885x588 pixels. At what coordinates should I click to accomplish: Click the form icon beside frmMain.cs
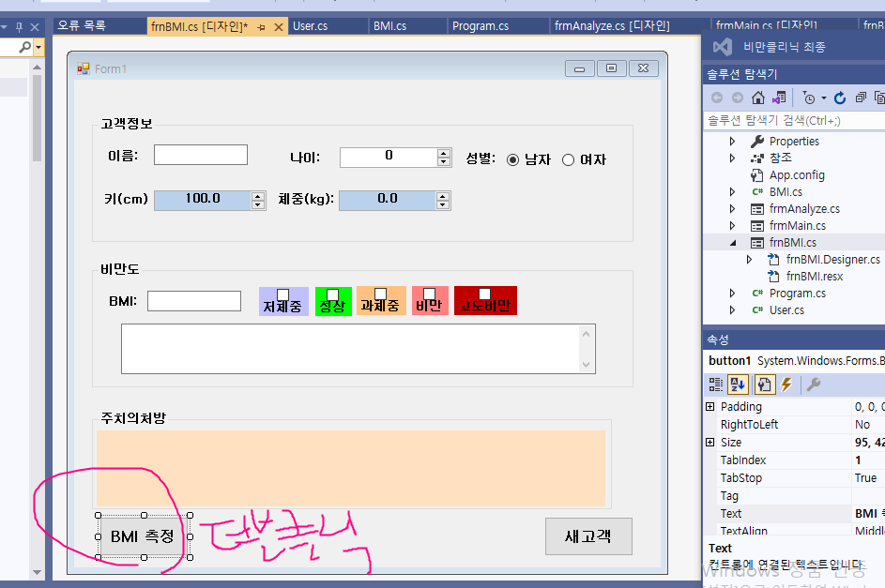pyautogui.click(x=756, y=226)
